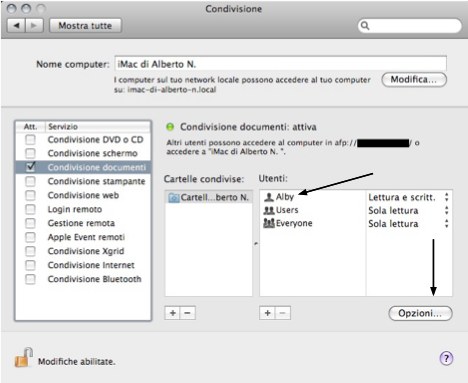
Task: Click the Alby single-user icon
Action: click(269, 197)
